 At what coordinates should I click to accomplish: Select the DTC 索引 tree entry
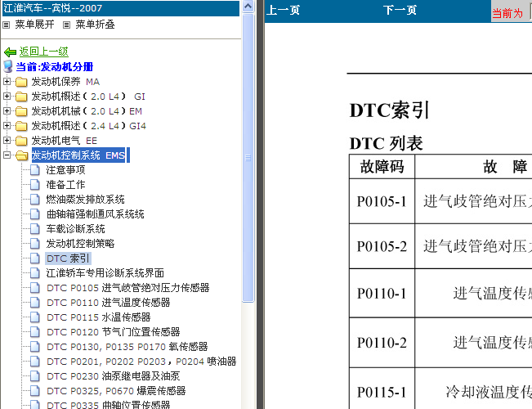tap(68, 258)
